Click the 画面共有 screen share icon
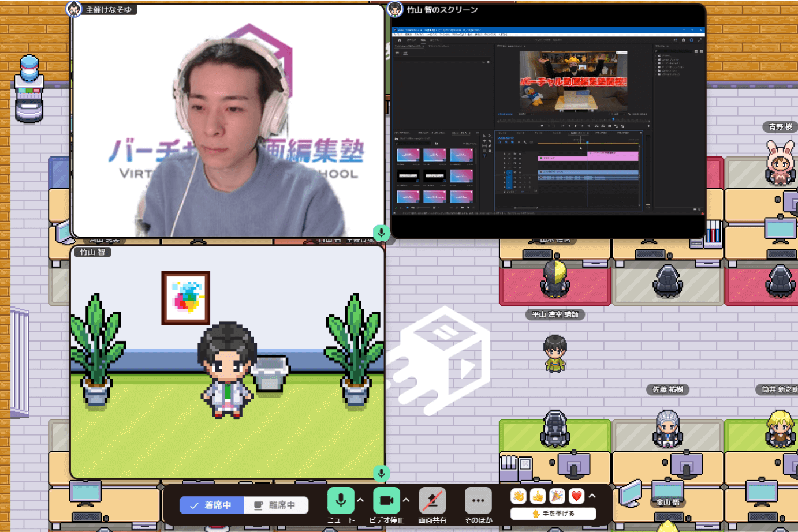Image resolution: width=798 pixels, height=532 pixels. [432, 500]
